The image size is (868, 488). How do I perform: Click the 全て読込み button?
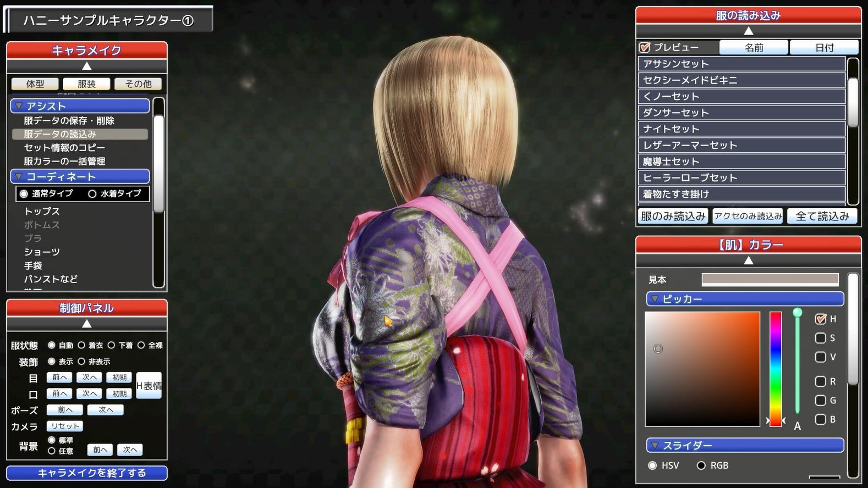822,216
